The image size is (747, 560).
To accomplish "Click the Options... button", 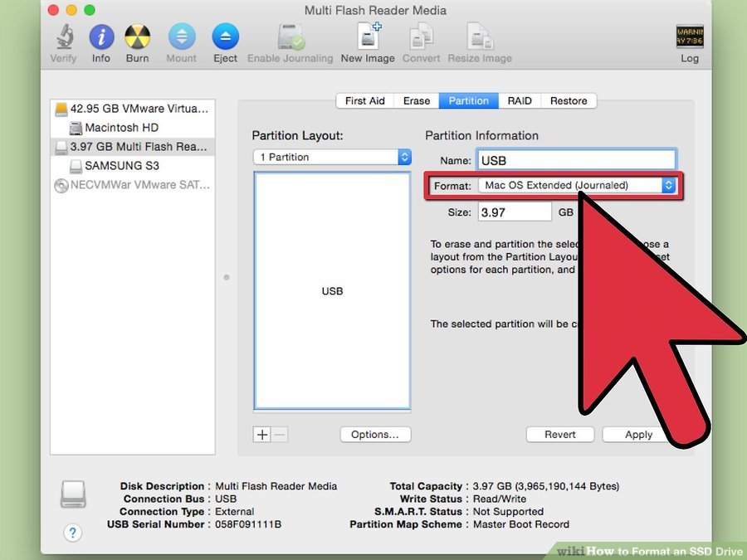I will (375, 434).
